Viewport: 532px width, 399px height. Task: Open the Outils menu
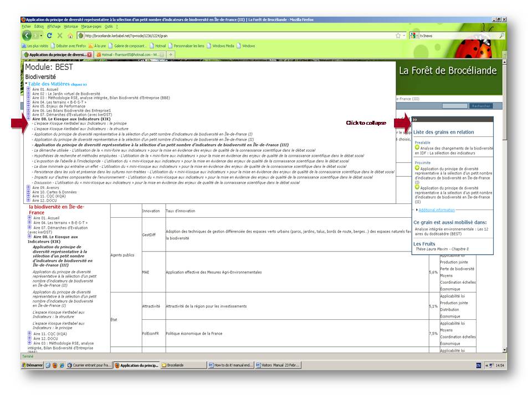point(109,27)
